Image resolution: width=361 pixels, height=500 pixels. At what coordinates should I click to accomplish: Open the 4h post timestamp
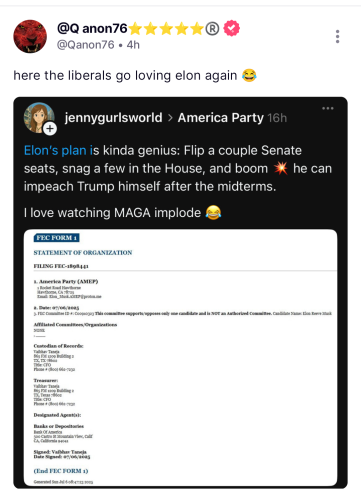click(x=133, y=45)
